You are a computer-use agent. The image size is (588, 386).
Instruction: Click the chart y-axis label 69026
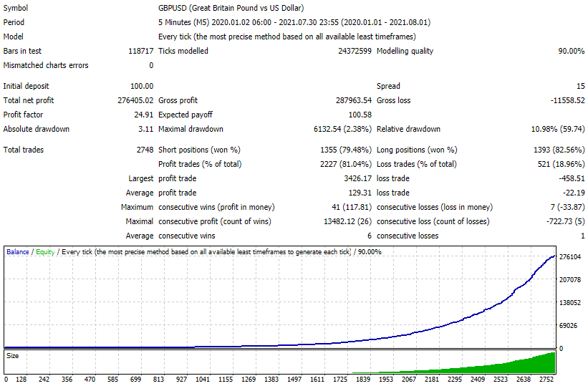[568, 326]
